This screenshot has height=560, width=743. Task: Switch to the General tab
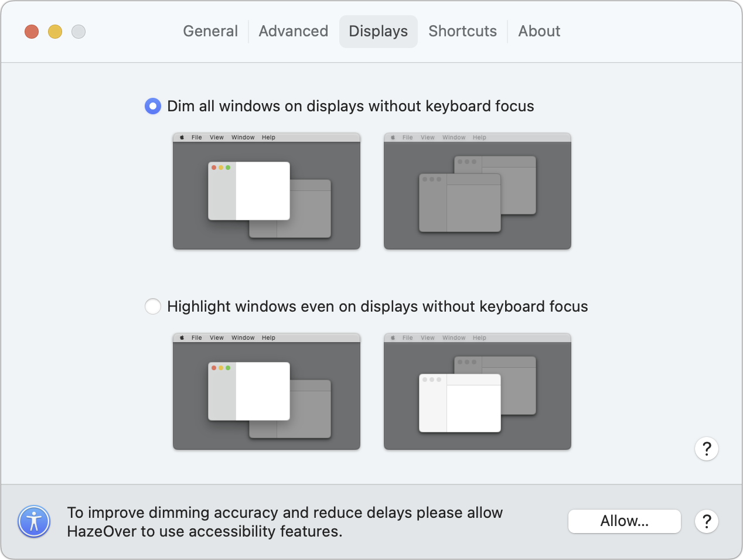pos(210,31)
